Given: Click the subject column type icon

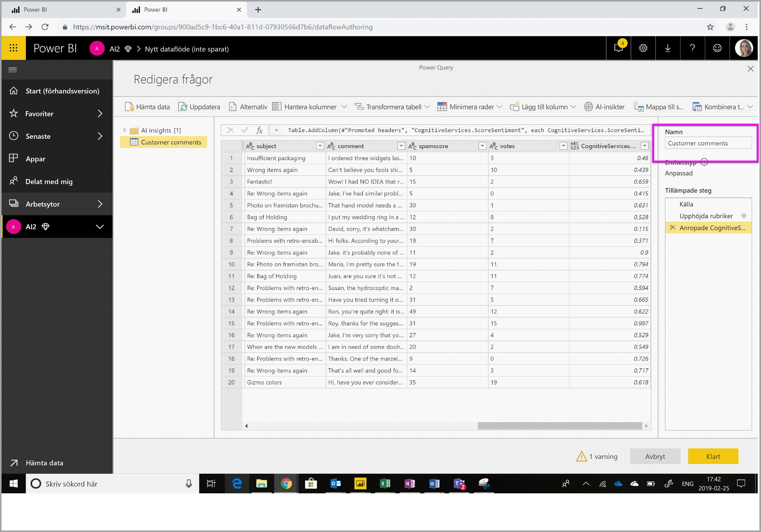Looking at the screenshot, I should 250,146.
